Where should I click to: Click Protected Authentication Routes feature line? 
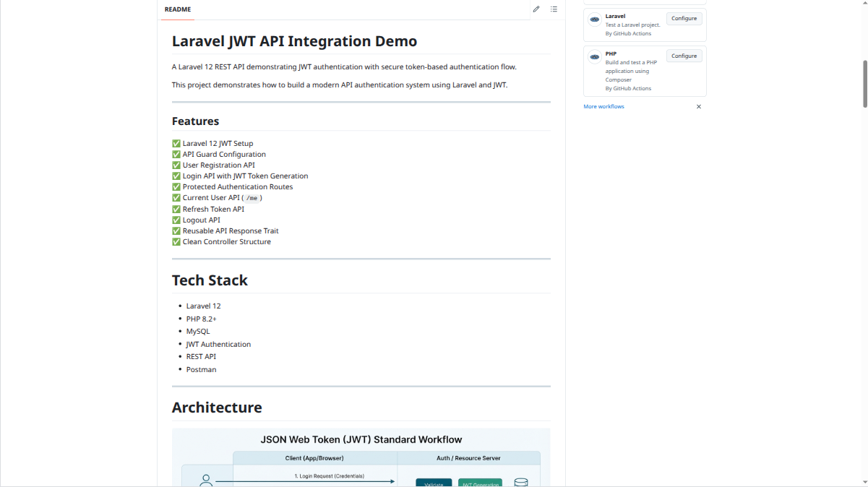click(x=232, y=186)
